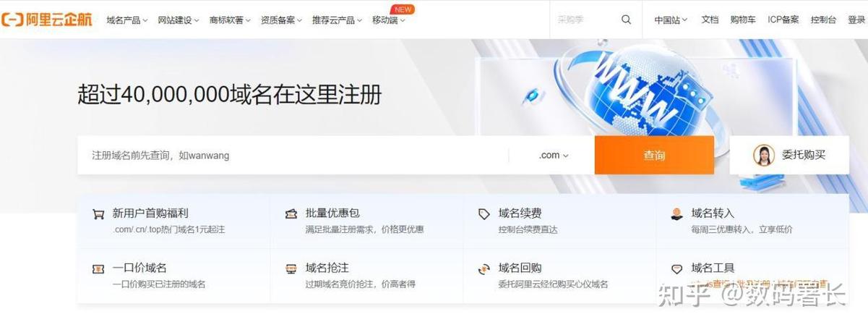Screen dimensions: 868x330
Task: Focus the top search box 采购季
Action: tap(585, 20)
